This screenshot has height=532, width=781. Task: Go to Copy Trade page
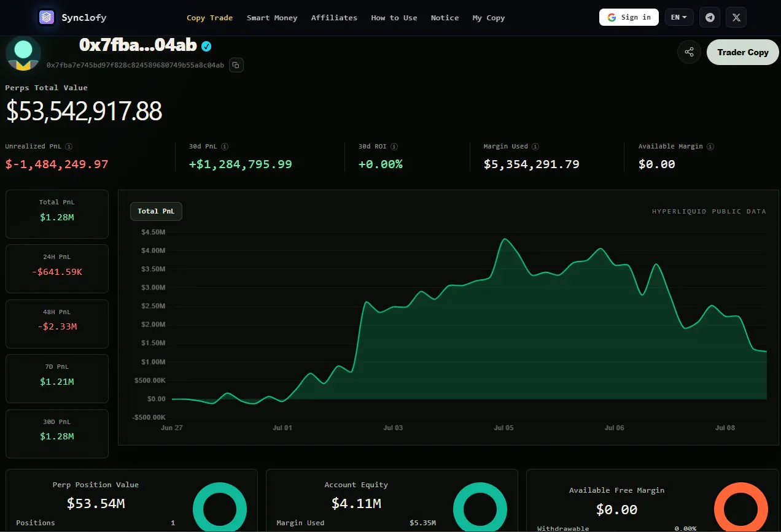pos(209,18)
